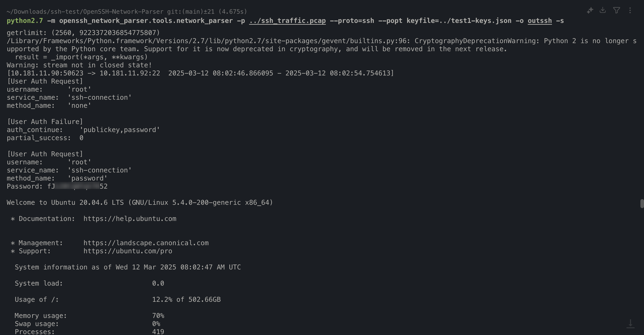Click the underlined outssh output path
The width and height of the screenshot is (644, 335).
[x=539, y=21]
